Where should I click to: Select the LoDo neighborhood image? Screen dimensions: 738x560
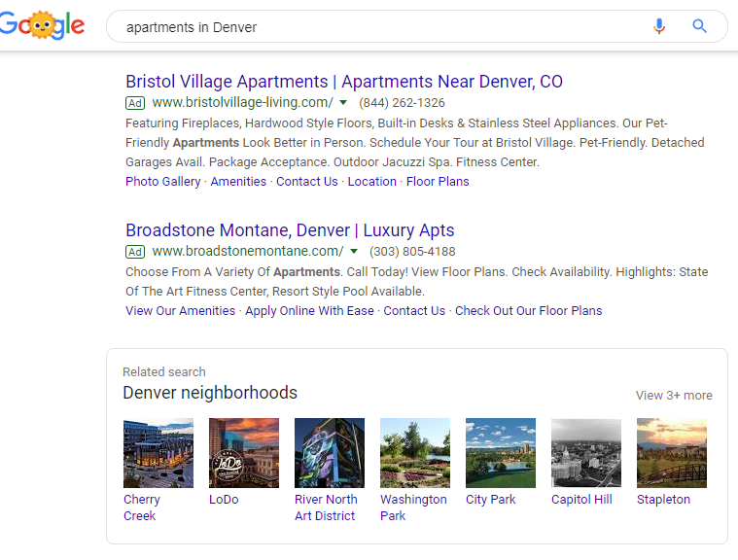[x=244, y=453]
